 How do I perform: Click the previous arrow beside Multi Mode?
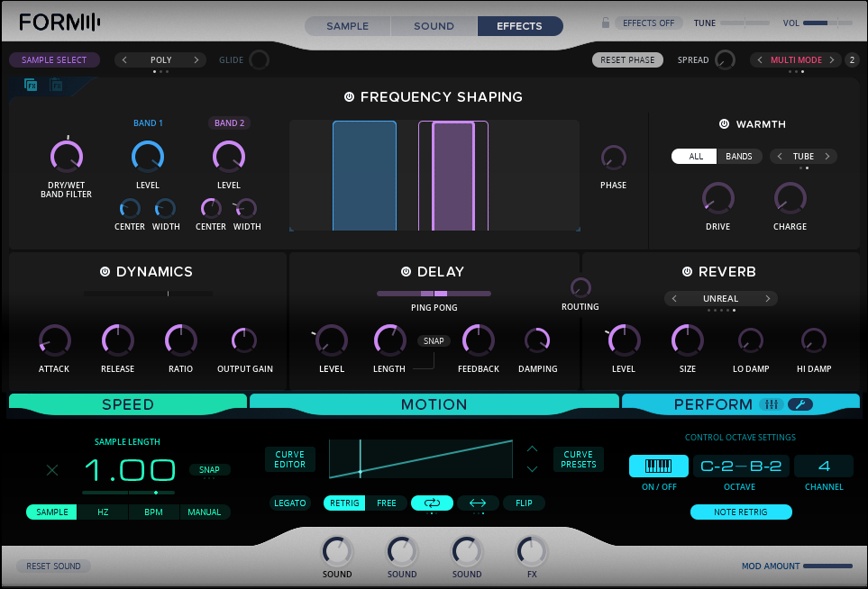coord(760,59)
